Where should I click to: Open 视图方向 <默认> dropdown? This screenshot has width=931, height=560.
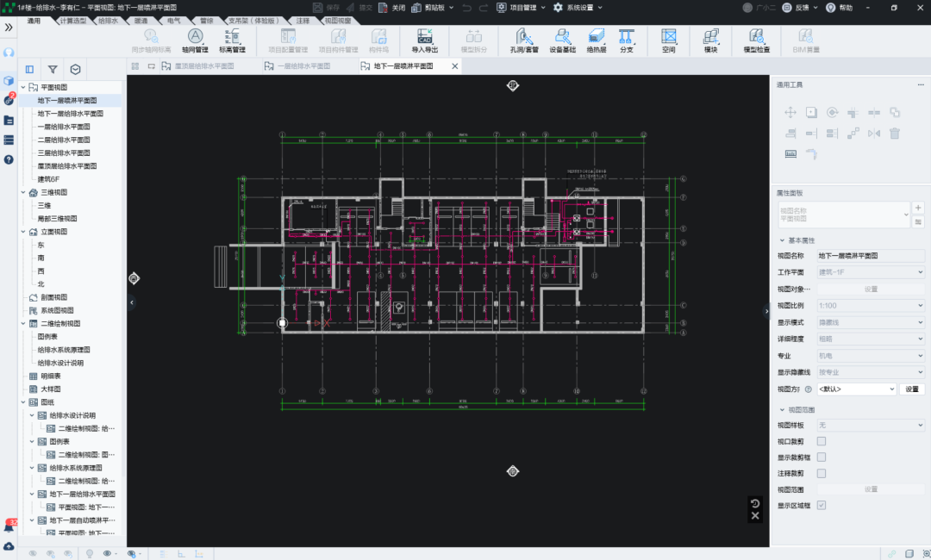[857, 389]
